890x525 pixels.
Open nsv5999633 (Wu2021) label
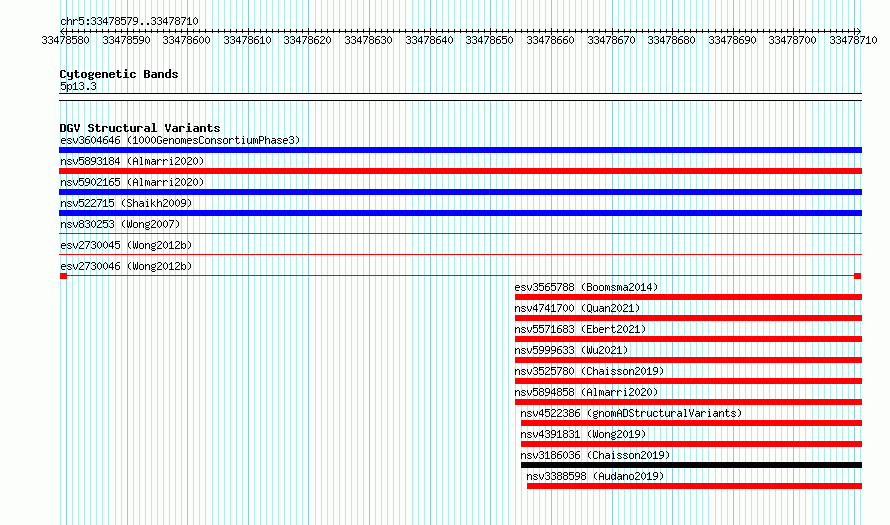571,350
